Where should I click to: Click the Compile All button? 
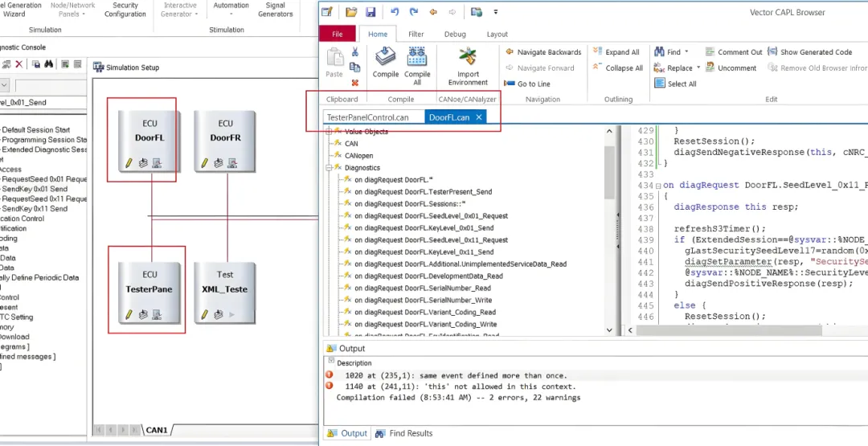click(x=417, y=65)
